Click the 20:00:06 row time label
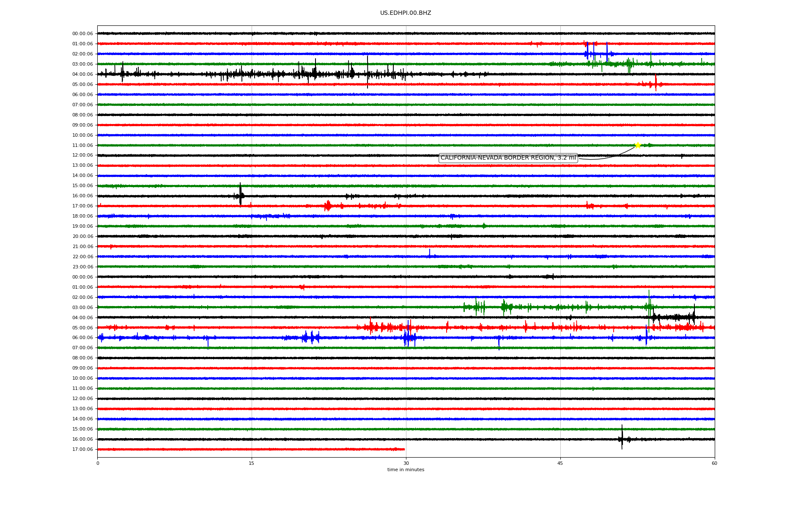This screenshot has height=508, width=812. (82, 237)
